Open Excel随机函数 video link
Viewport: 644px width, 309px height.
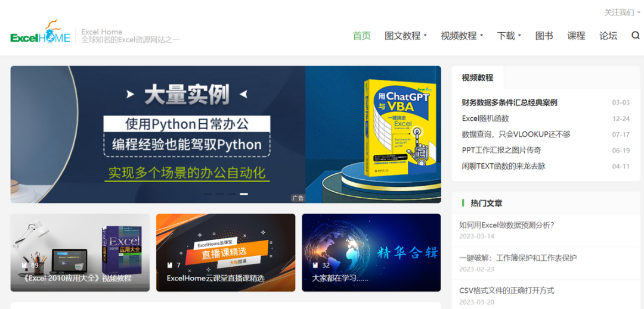(x=485, y=118)
